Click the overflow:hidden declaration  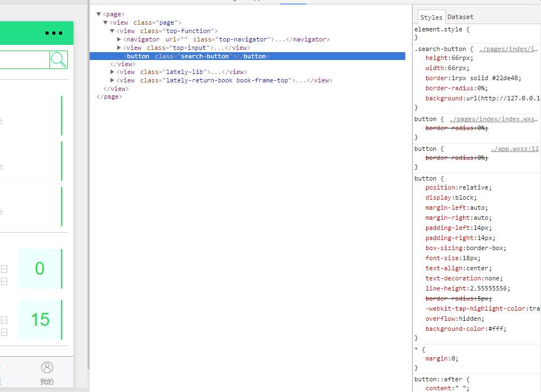pyautogui.click(x=455, y=319)
